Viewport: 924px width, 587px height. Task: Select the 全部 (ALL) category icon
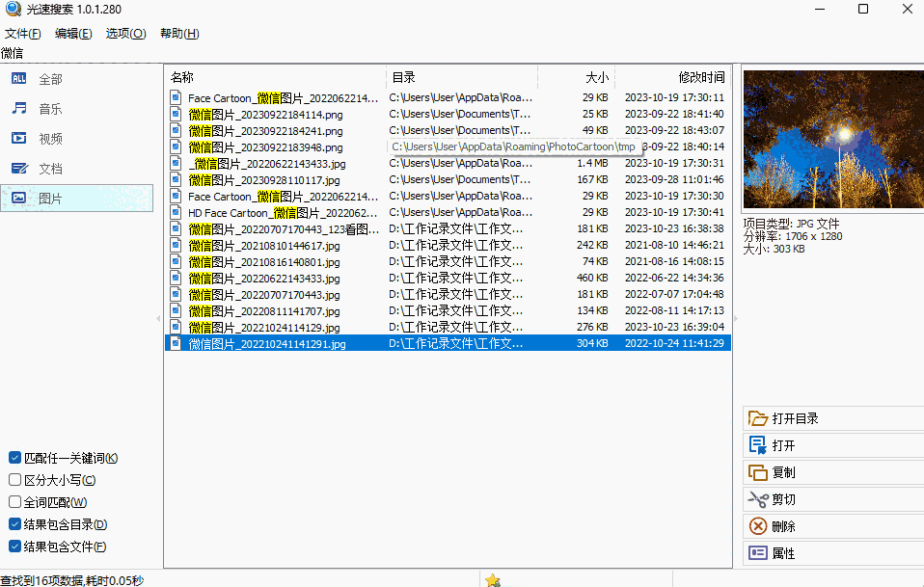coord(19,78)
